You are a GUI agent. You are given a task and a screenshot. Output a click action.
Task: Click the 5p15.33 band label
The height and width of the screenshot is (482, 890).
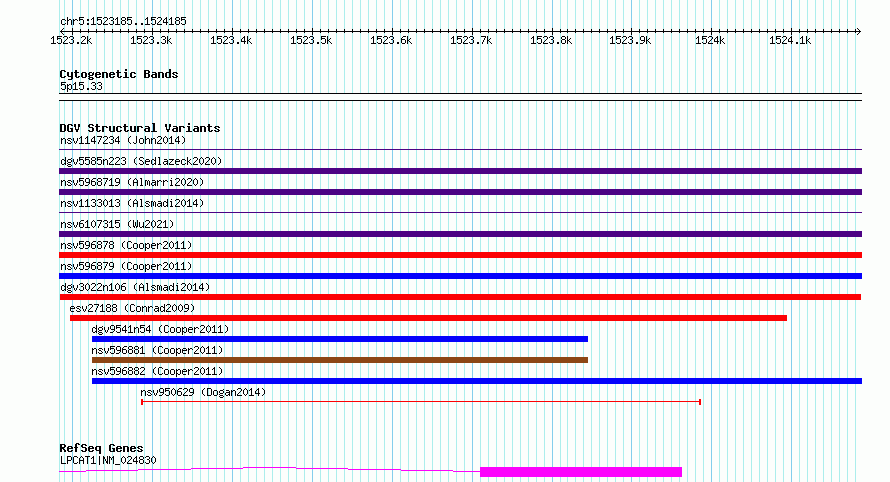pos(81,86)
